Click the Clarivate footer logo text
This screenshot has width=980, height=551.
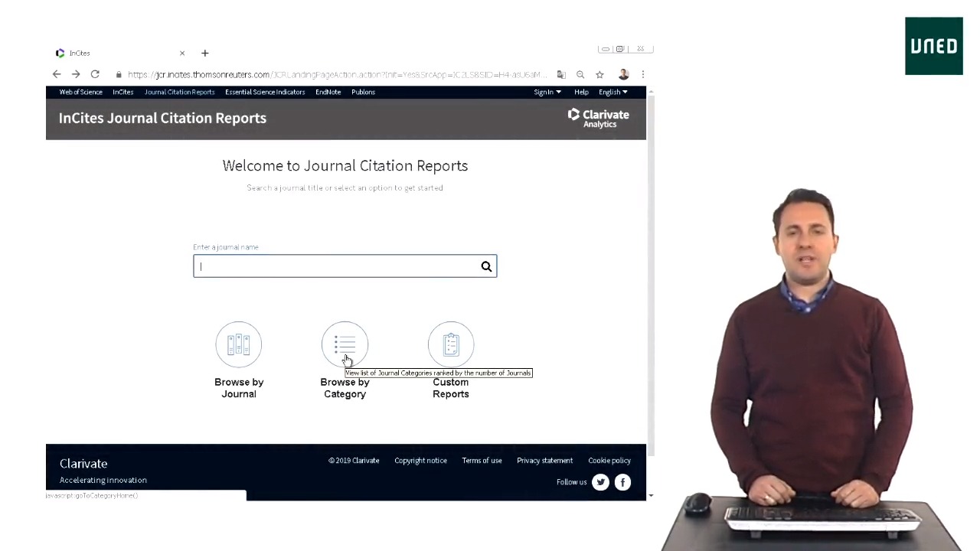(x=83, y=464)
